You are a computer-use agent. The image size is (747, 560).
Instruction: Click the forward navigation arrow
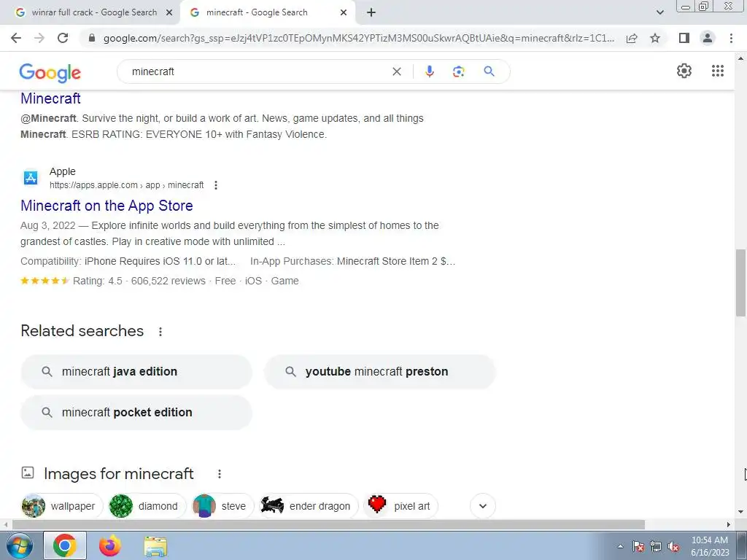(39, 38)
